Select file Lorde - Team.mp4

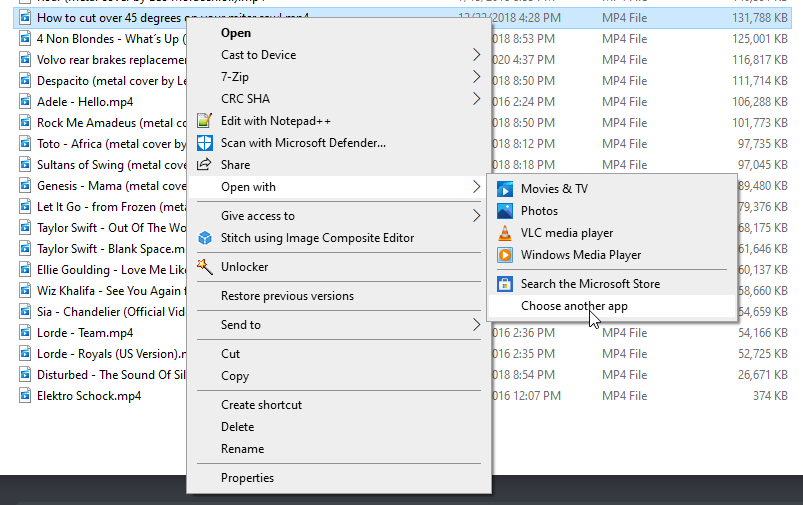pos(85,333)
